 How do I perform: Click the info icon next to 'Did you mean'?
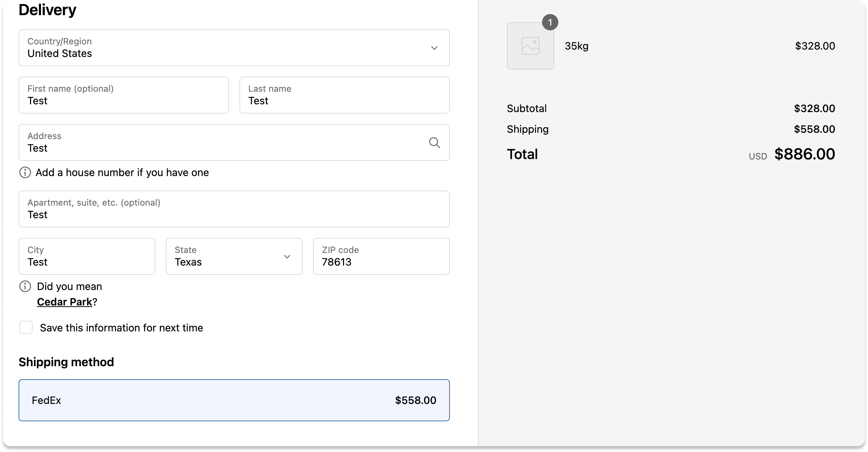tap(25, 286)
